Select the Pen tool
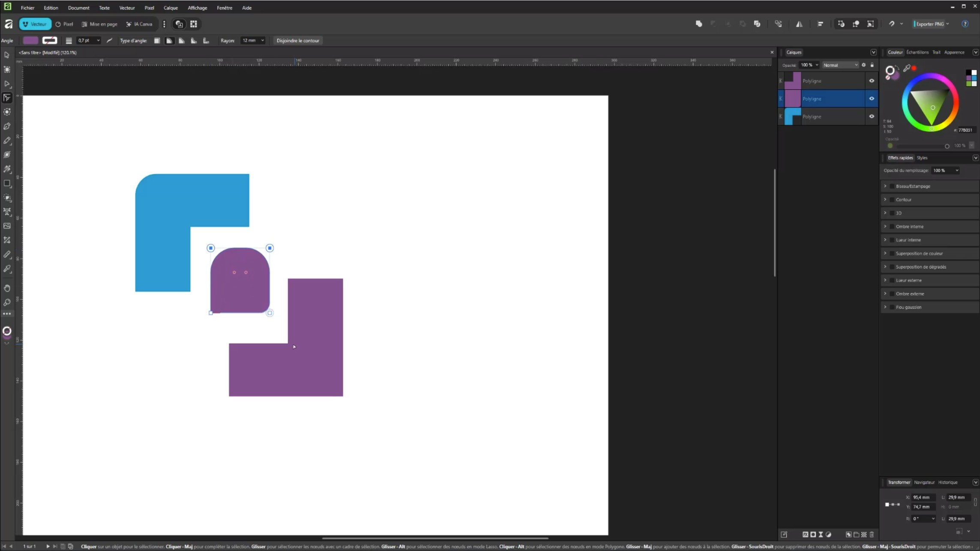980x551 pixels. [x=7, y=126]
